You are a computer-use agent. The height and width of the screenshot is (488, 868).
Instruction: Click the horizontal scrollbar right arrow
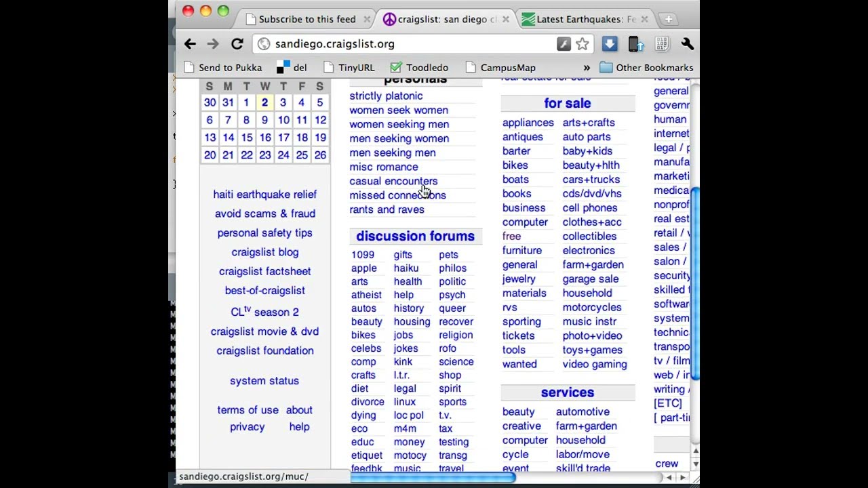click(683, 478)
